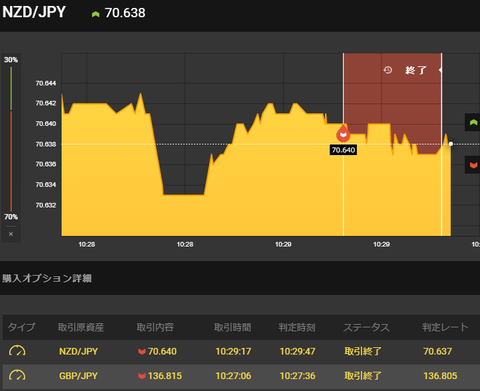The width and height of the screenshot is (480, 391).
Task: Click the ステータス column header
Action: pos(366,327)
